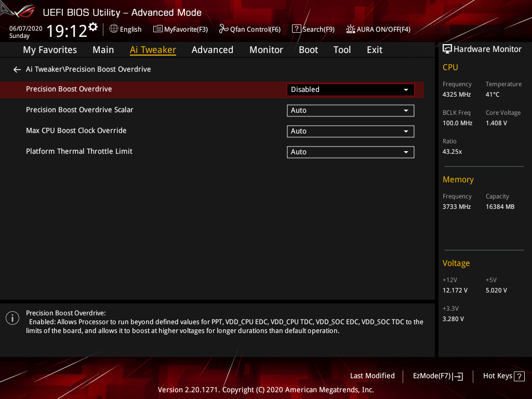Select Precision Boost Overdrive Scalar label
The width and height of the screenshot is (532, 399).
coord(79,110)
